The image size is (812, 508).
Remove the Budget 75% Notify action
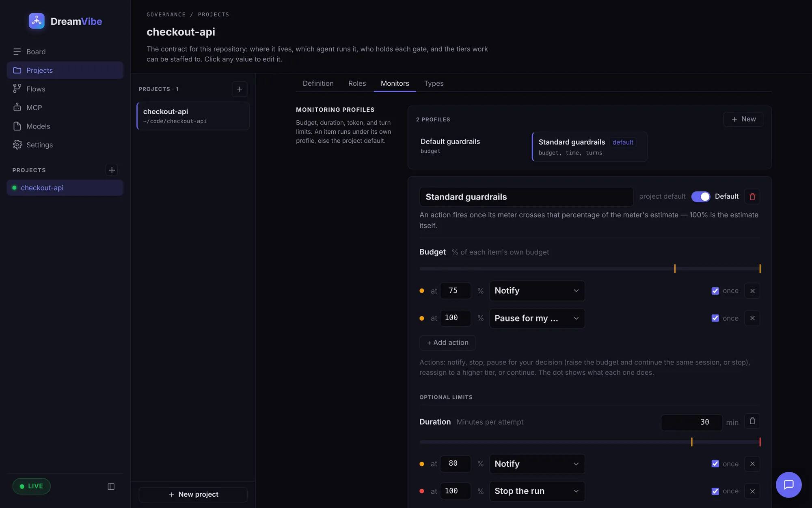click(752, 291)
